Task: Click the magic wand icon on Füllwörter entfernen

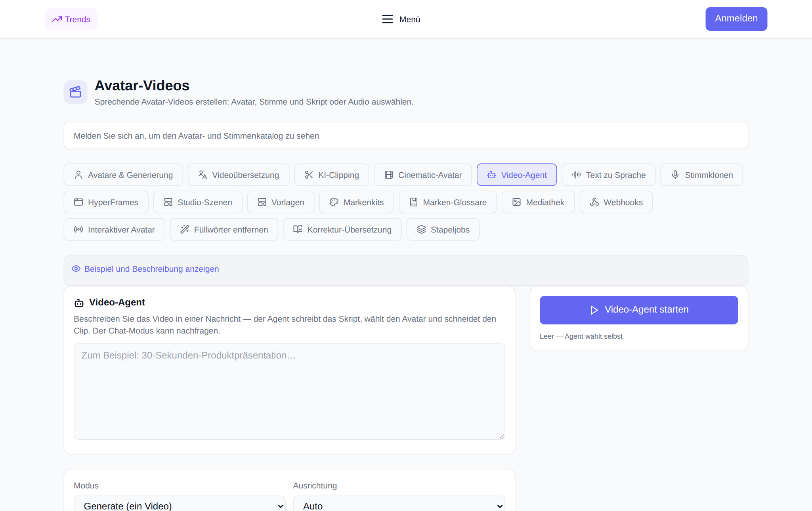Action: pyautogui.click(x=185, y=229)
